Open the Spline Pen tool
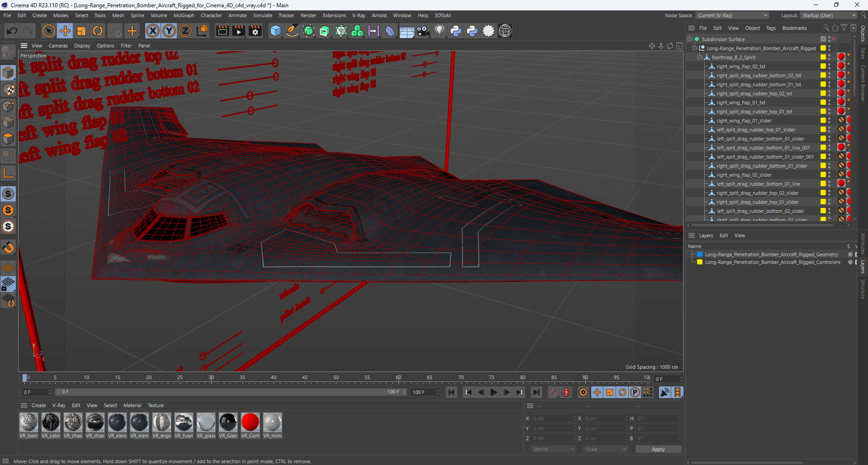Image resolution: width=868 pixels, height=465 pixels. coord(292,31)
